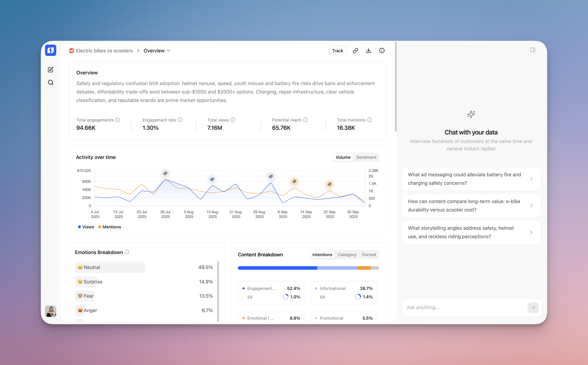The image size is (588, 365).
Task: Toggle Mentions series in chart legend
Action: point(110,227)
